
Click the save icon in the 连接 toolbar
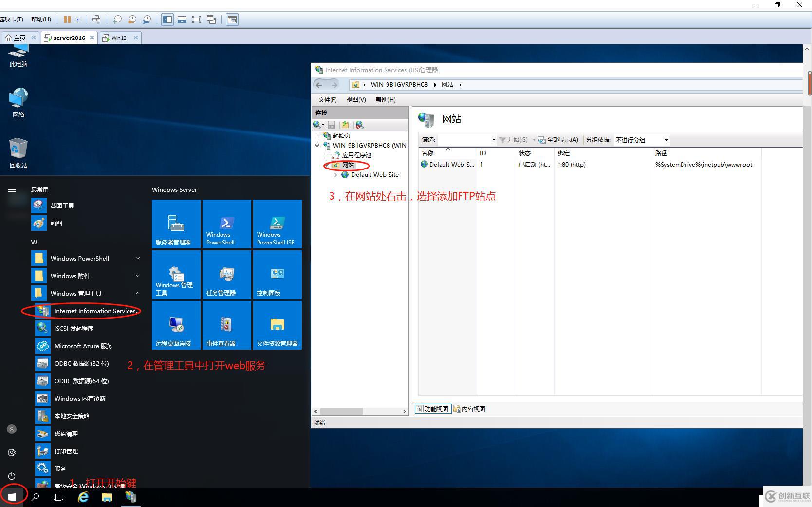point(332,125)
